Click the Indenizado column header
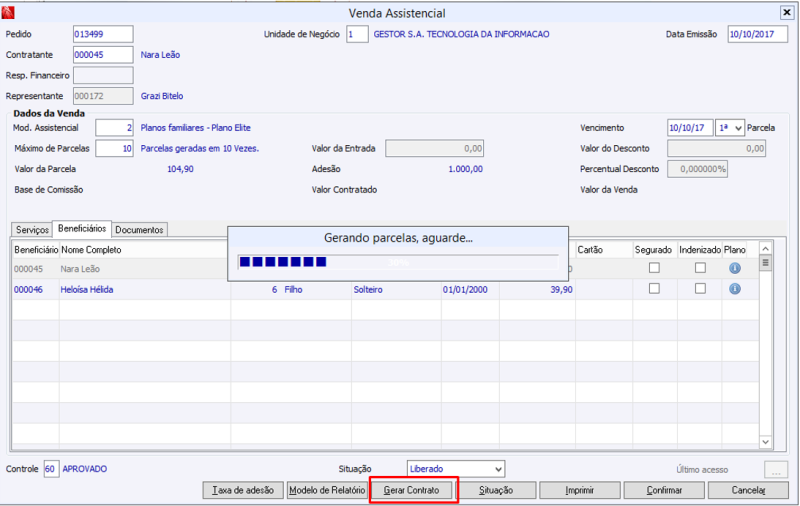The image size is (800, 506). (x=700, y=250)
